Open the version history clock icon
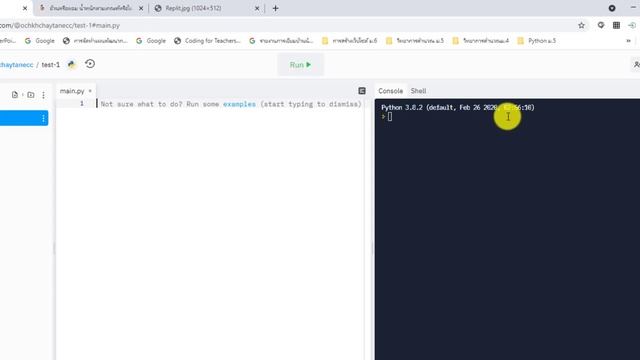This screenshot has height=360, width=640. pyautogui.click(x=90, y=64)
